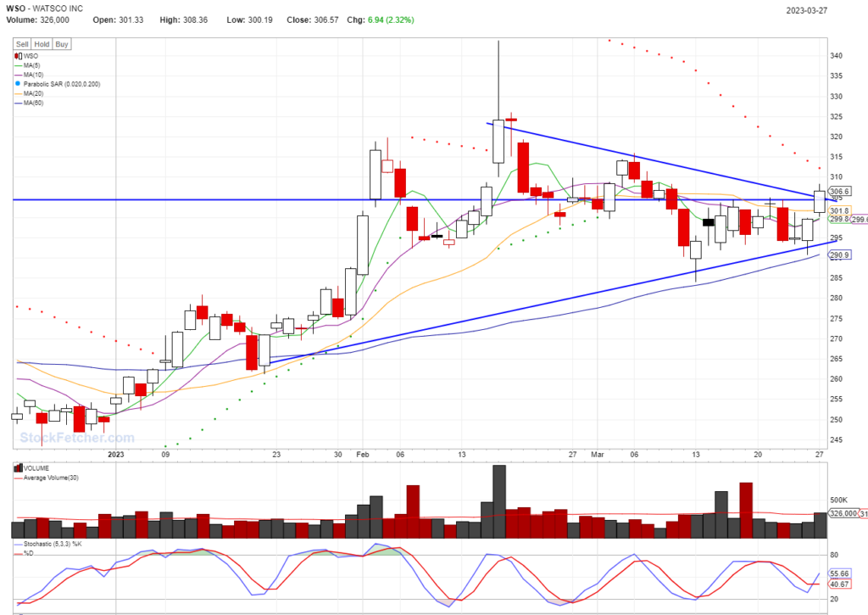868x615 pixels.
Task: Click the Stochastic (5,3,3) %K legend
Action: click(53, 544)
